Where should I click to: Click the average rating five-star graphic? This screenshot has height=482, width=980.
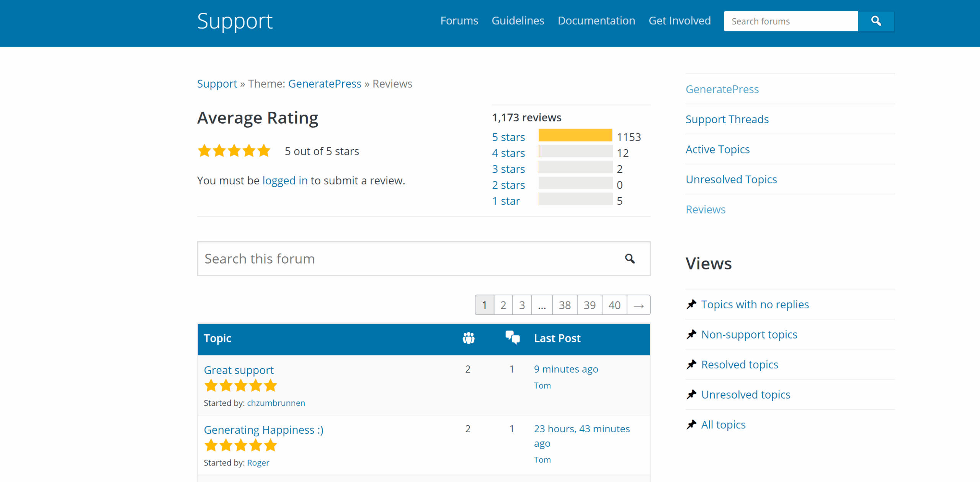coord(234,151)
